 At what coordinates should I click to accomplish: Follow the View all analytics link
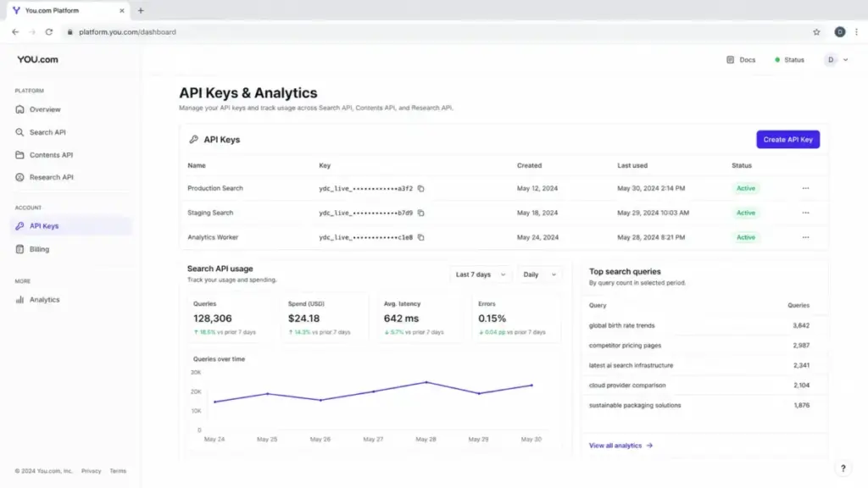tap(620, 446)
